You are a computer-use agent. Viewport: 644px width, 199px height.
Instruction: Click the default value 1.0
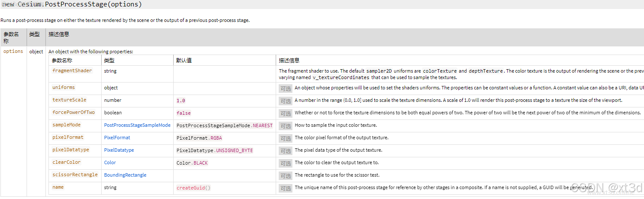181,101
